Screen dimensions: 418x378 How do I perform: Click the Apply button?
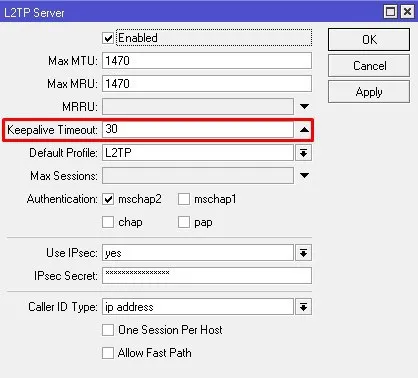(369, 92)
